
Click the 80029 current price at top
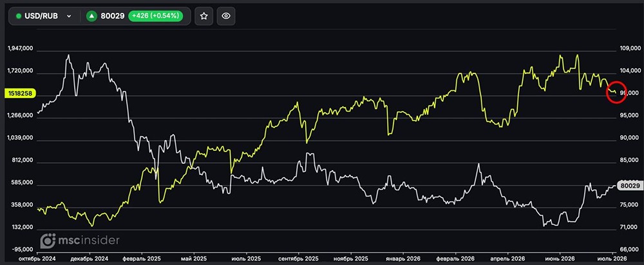pyautogui.click(x=113, y=16)
